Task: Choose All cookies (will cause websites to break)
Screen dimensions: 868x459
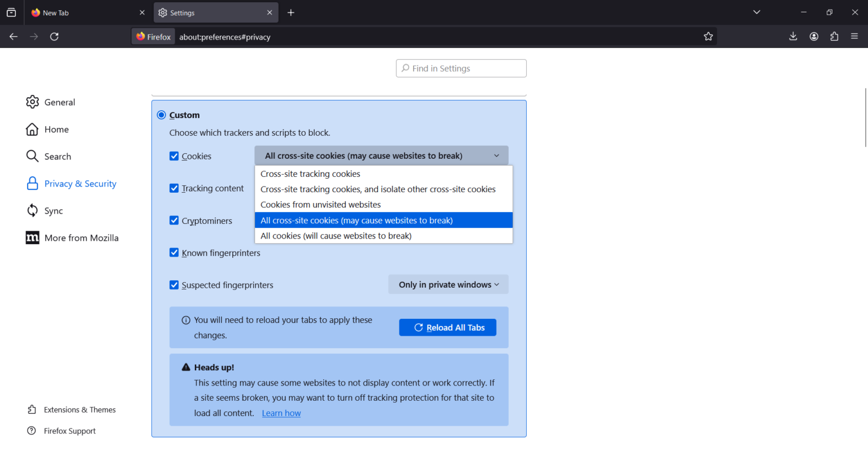Action: 336,236
